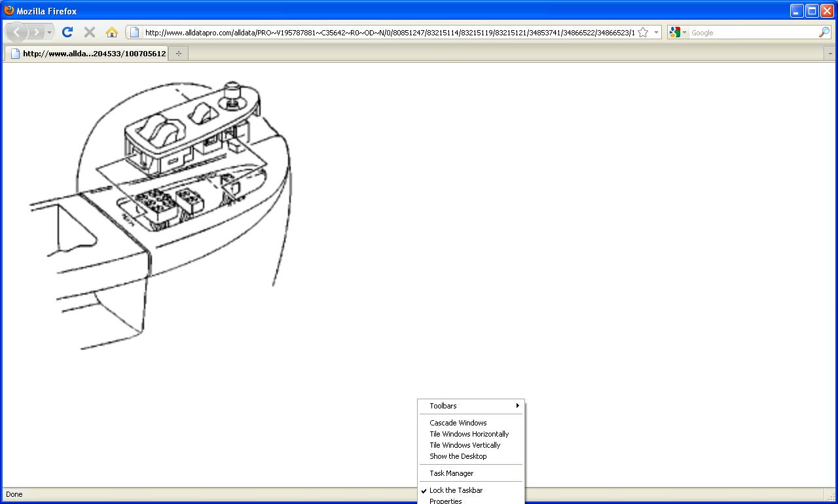Image resolution: width=838 pixels, height=504 pixels.
Task: Go to the Firefox home page
Action: point(112,32)
